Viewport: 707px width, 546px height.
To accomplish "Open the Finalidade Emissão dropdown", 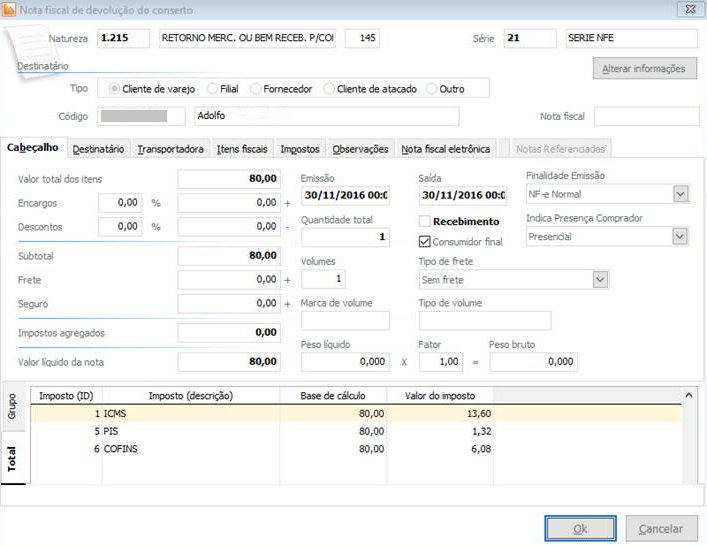I will point(680,194).
